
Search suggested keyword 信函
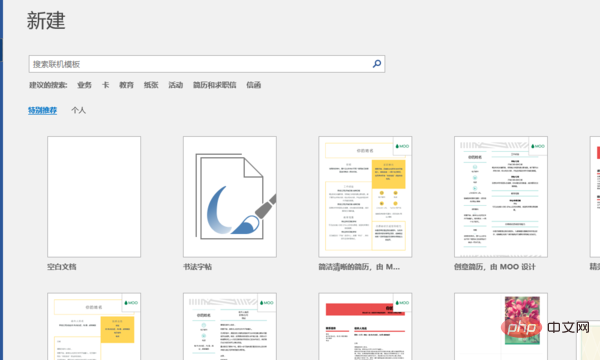pos(254,85)
